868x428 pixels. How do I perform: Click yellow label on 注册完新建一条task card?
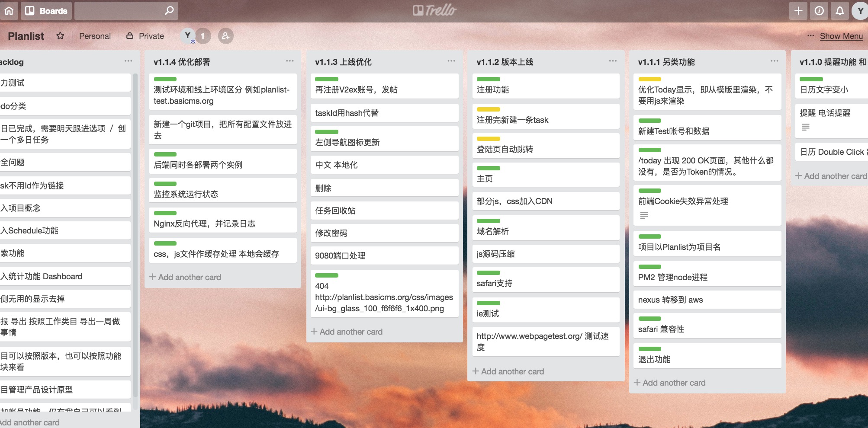pyautogui.click(x=488, y=109)
